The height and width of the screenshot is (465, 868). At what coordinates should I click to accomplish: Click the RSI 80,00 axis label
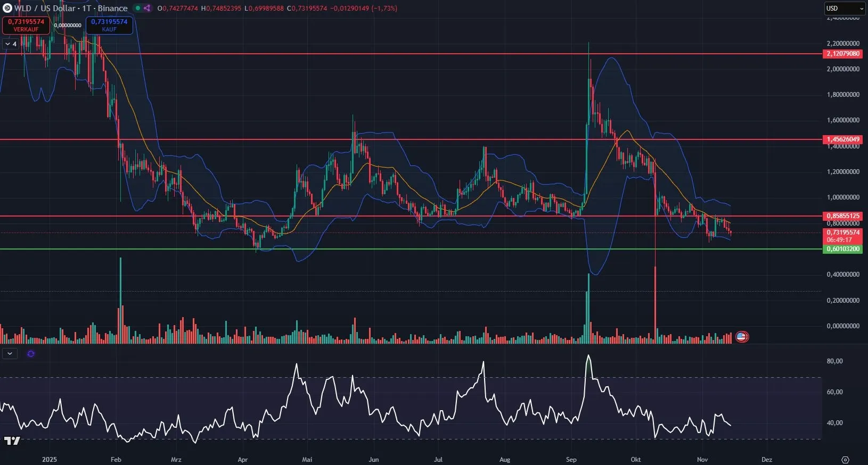click(x=834, y=361)
